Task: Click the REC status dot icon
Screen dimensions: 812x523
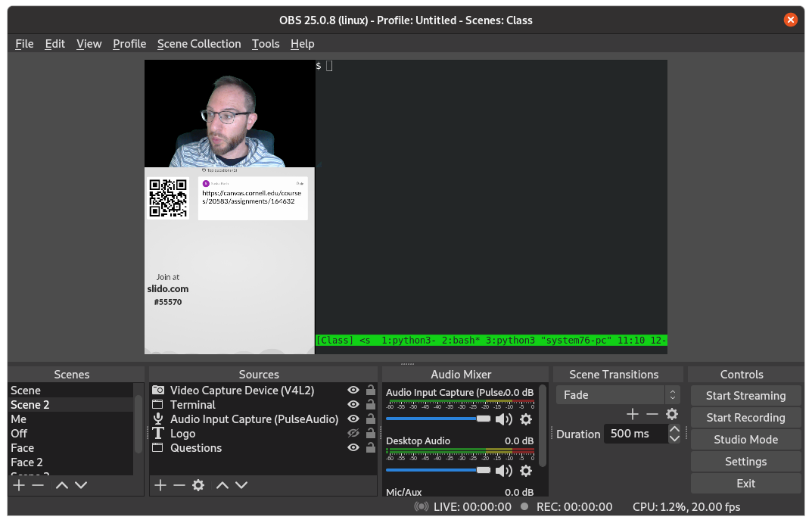Action: [524, 506]
